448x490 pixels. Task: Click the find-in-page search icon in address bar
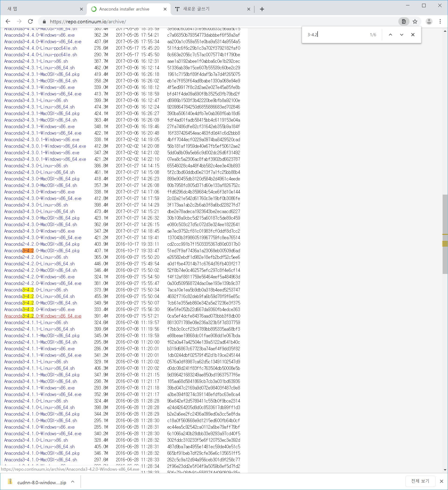(x=403, y=21)
